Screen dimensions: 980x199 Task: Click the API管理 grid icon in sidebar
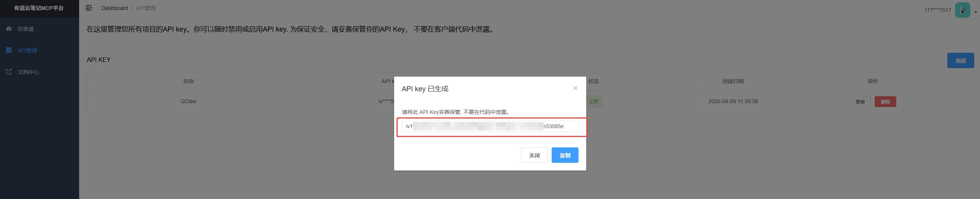click(x=9, y=50)
